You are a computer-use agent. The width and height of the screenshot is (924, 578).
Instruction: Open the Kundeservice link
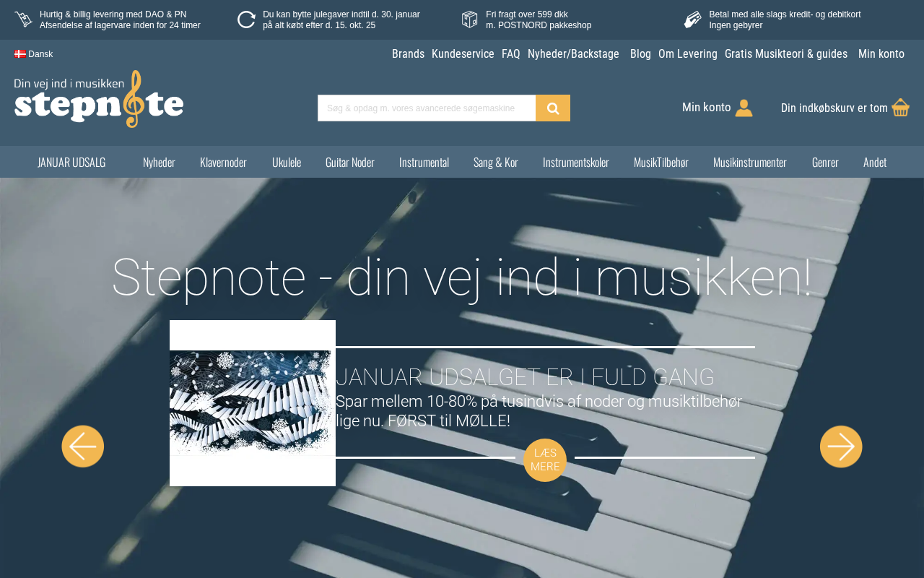click(x=463, y=54)
